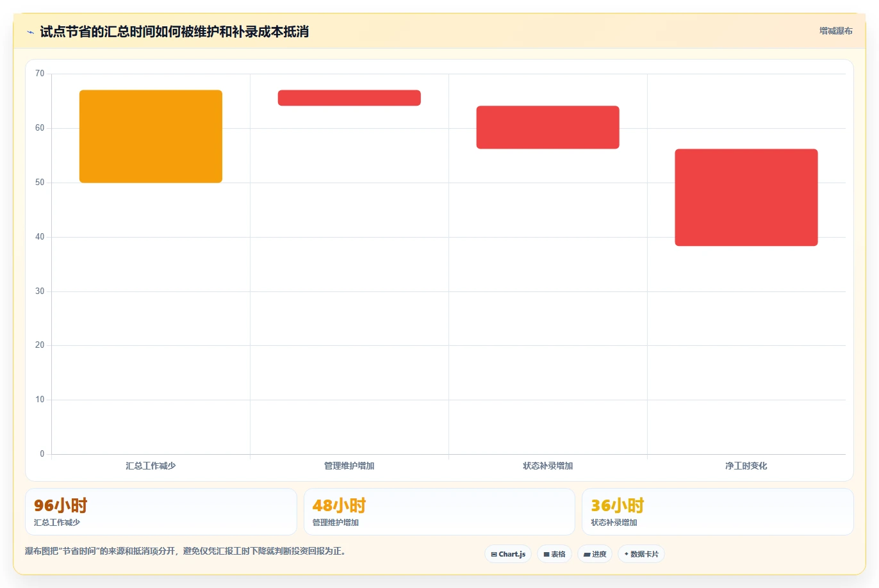This screenshot has height=588, width=879.
Task: Click the lightning icon beside the title
Action: pos(30,32)
